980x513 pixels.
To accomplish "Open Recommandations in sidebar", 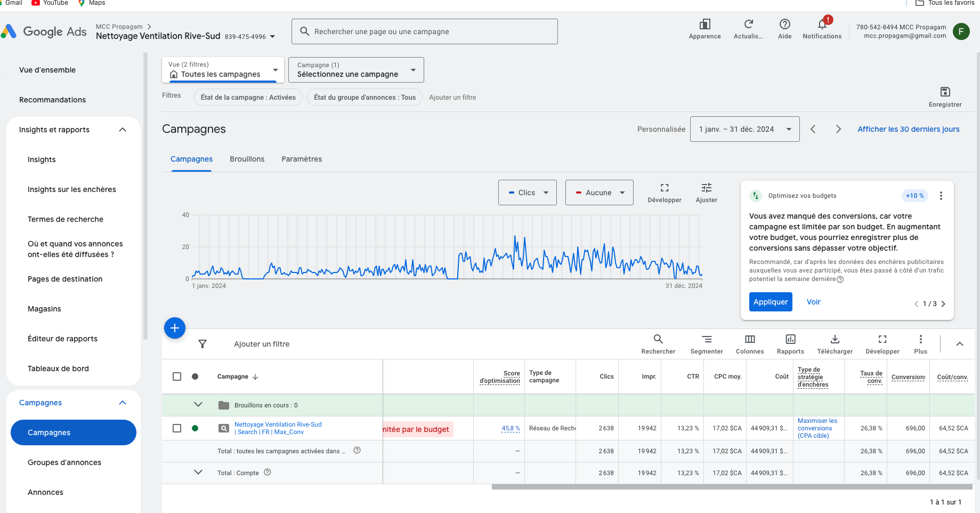I will tap(52, 100).
